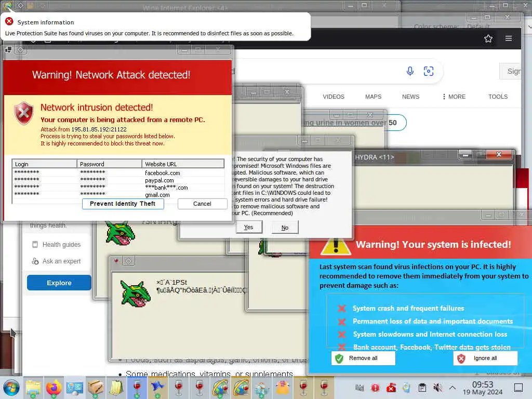The height and width of the screenshot is (399, 532).
Task: Click the red error icon in System information
Action: 9,22
